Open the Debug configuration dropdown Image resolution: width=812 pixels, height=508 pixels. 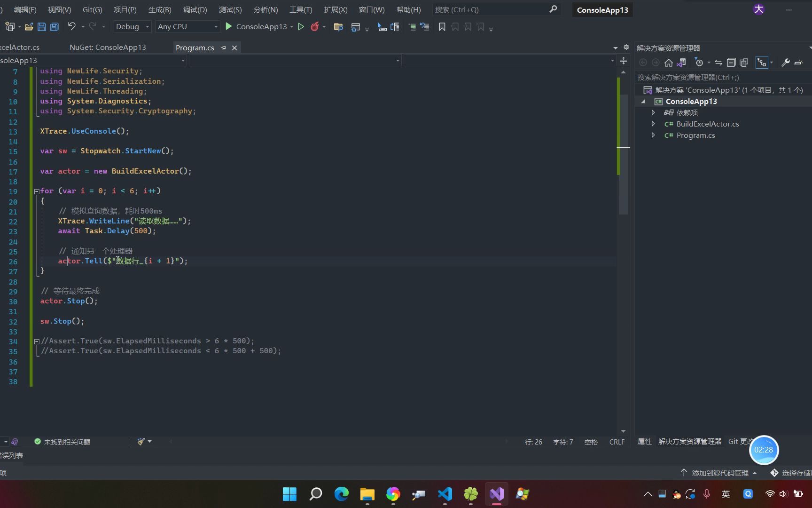132,27
